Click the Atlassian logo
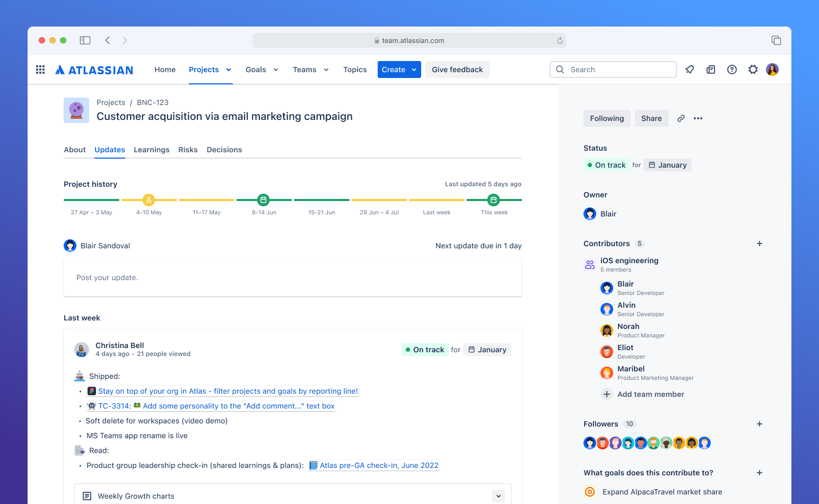The width and height of the screenshot is (819, 504). (x=94, y=70)
